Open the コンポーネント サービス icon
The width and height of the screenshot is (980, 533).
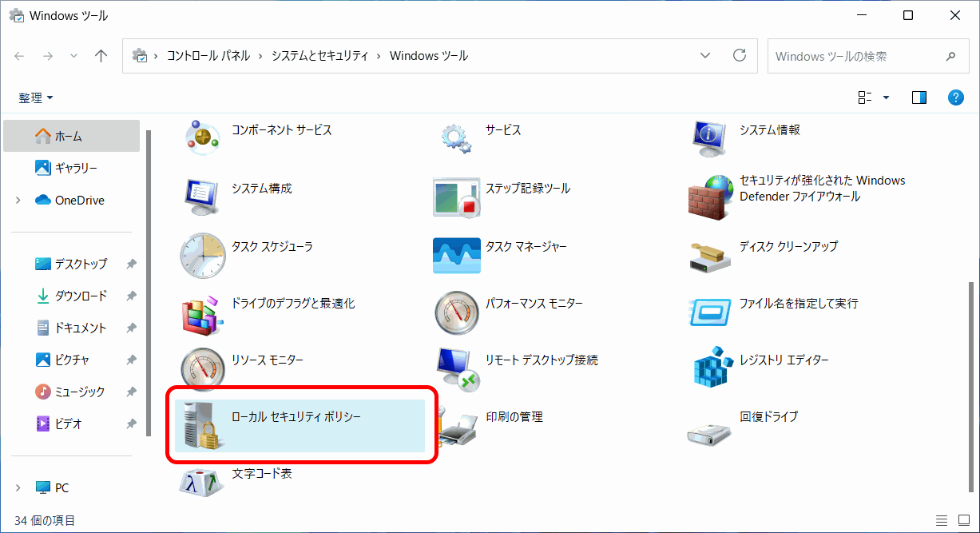pos(202,137)
